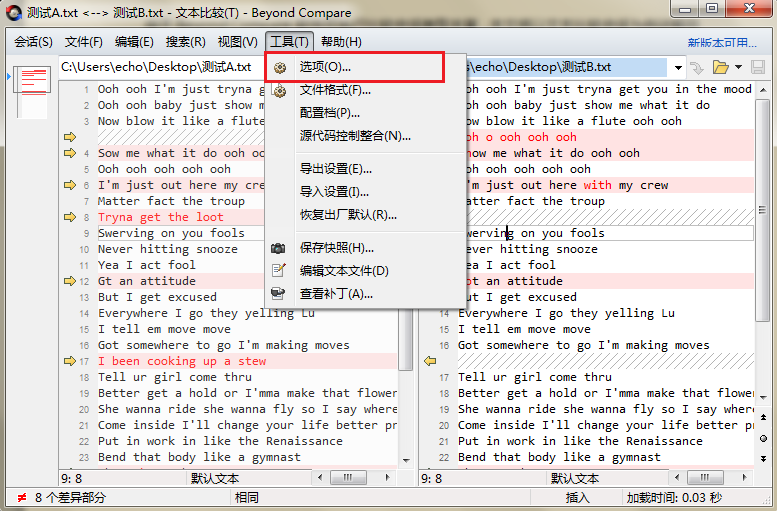Screen dimensions: 777x511
Task: Click yellow copy arrow beside line 8
Action: click(70, 217)
